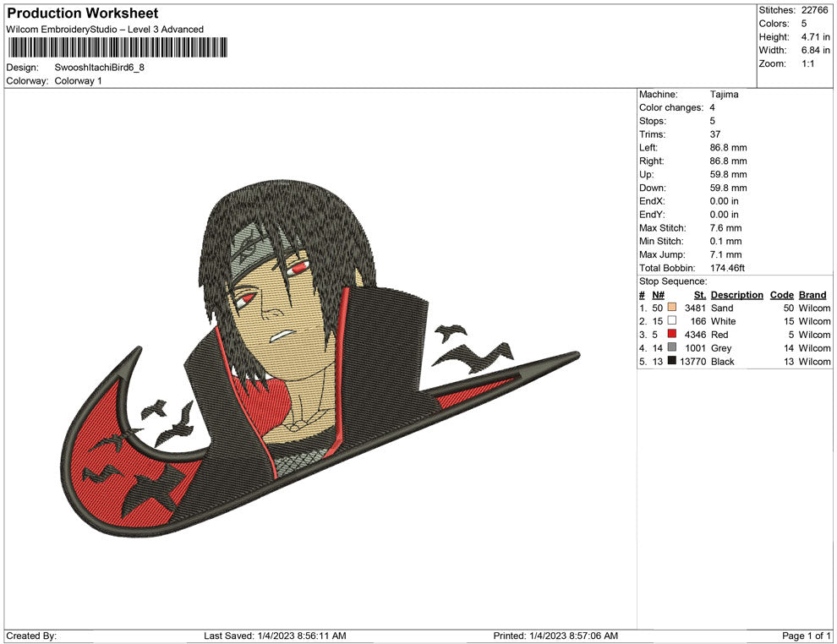Click the Color changes value 4
The height and width of the screenshot is (644, 837).
(712, 107)
